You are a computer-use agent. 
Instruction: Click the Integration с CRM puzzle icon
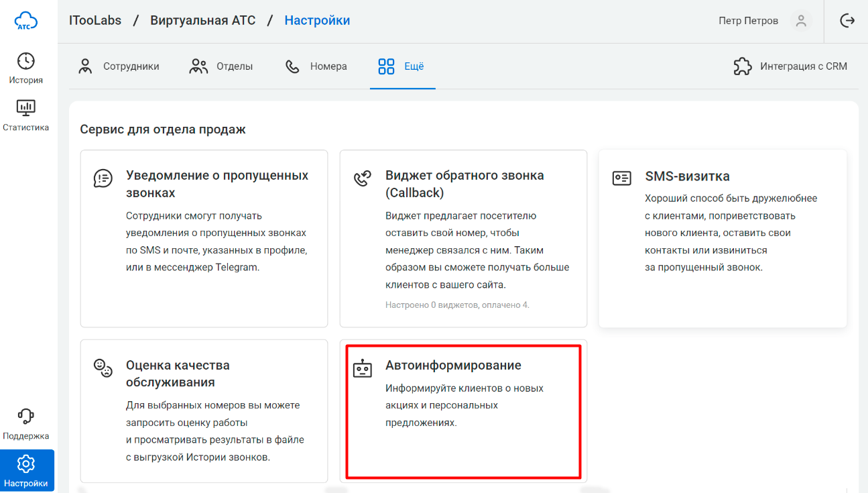[x=742, y=66]
